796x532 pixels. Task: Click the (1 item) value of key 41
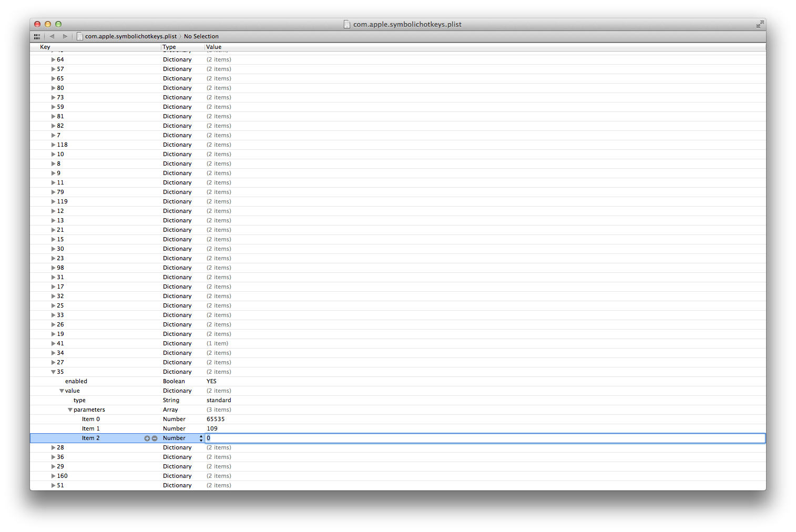coord(217,344)
